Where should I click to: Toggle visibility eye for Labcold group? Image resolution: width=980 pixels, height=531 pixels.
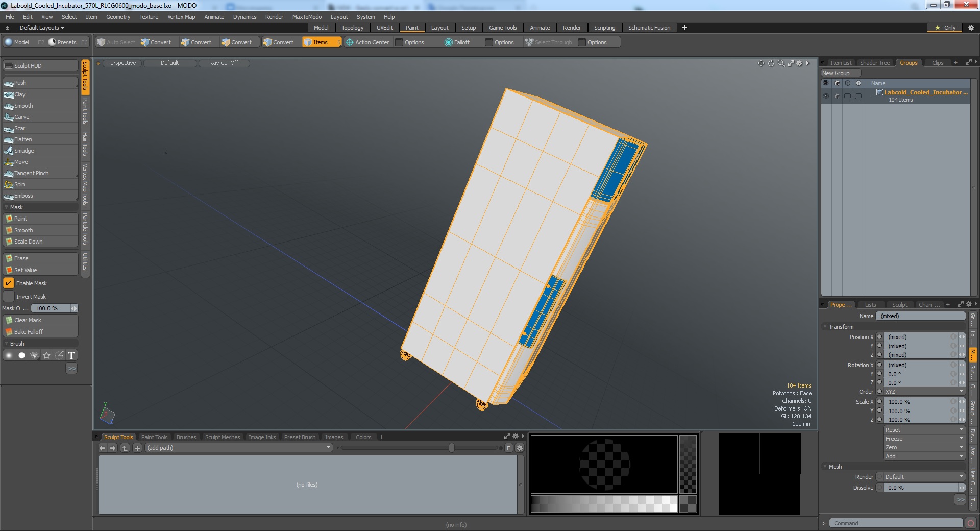pos(826,96)
